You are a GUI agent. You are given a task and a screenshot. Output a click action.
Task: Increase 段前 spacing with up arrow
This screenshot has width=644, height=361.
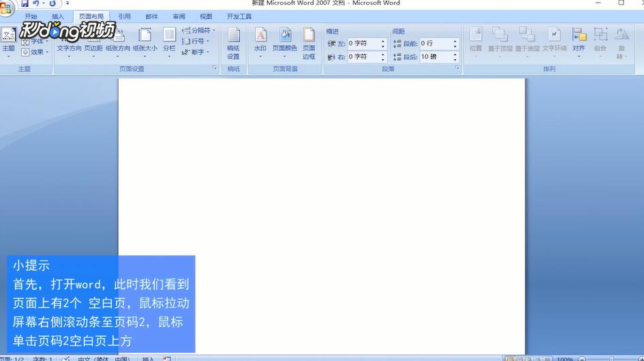pos(455,41)
